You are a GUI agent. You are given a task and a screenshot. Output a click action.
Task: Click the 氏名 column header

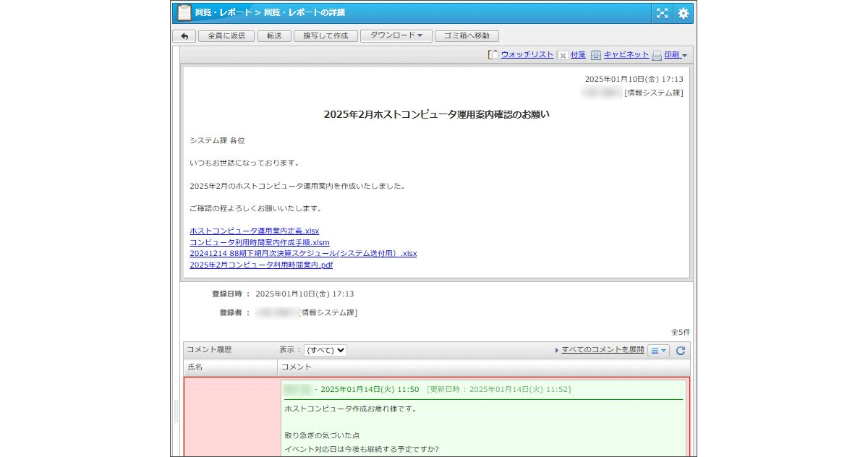pyautogui.click(x=195, y=367)
